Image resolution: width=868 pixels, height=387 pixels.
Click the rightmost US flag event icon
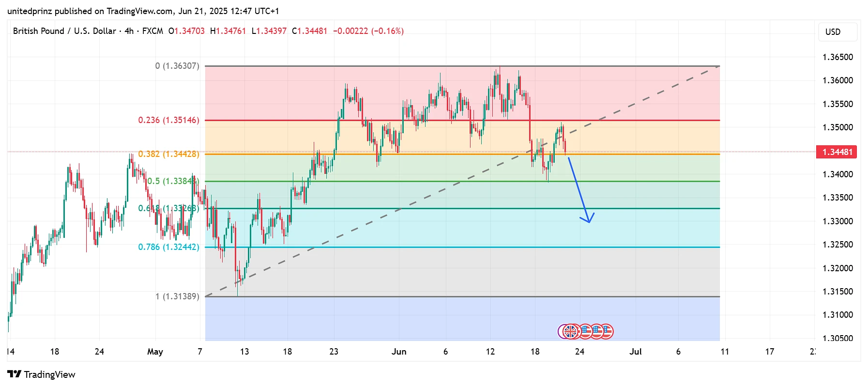click(607, 331)
